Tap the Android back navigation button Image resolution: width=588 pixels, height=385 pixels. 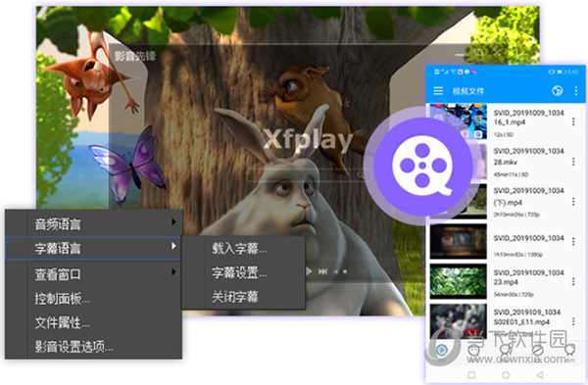click(540, 374)
